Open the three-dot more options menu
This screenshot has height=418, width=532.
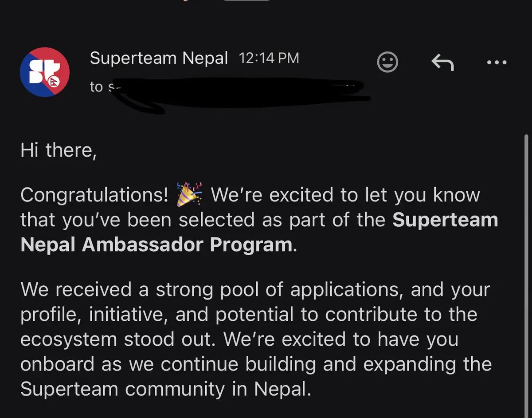pos(497,63)
